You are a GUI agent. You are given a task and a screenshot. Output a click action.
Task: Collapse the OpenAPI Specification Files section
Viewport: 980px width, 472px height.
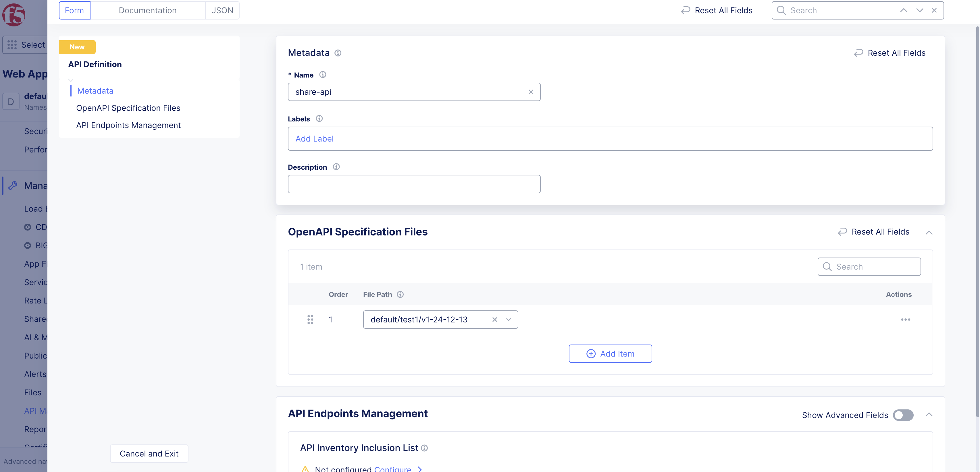(929, 232)
